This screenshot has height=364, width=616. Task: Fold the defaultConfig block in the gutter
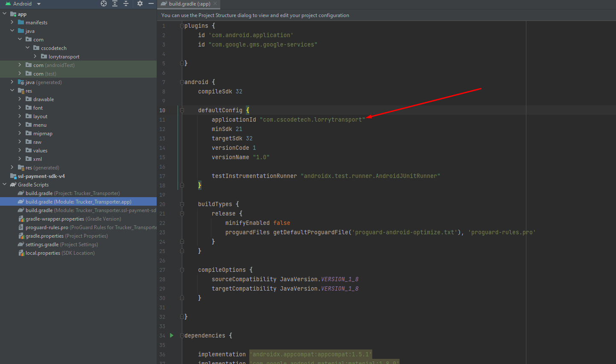(182, 110)
